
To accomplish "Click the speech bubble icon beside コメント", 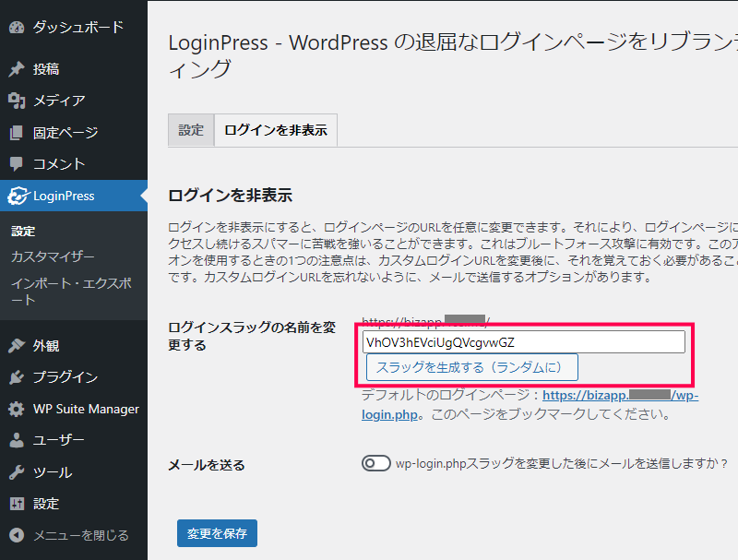I will point(17,164).
